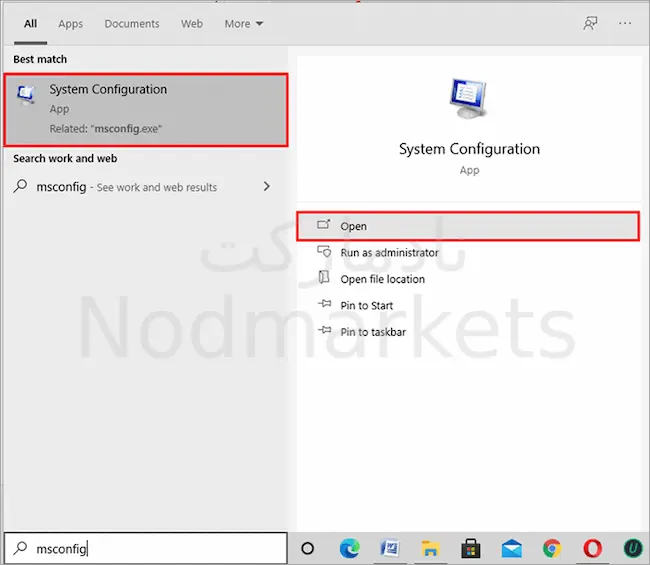
Task: Click the 'Best match' heading text
Action: point(40,59)
